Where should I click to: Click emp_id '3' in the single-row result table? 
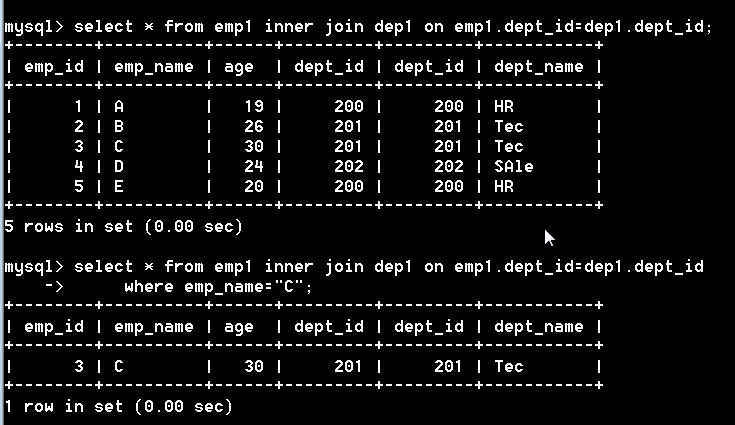(x=79, y=366)
